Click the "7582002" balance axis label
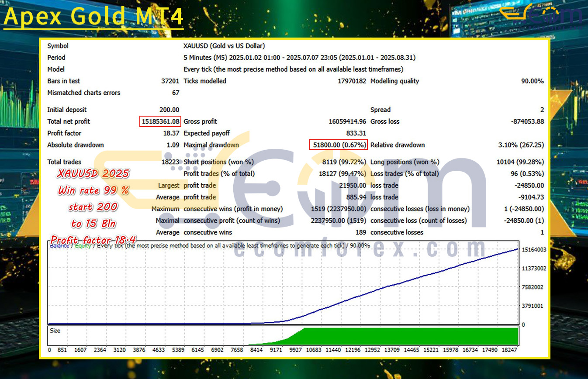Image resolution: width=588 pixels, height=379 pixels. pos(534,287)
